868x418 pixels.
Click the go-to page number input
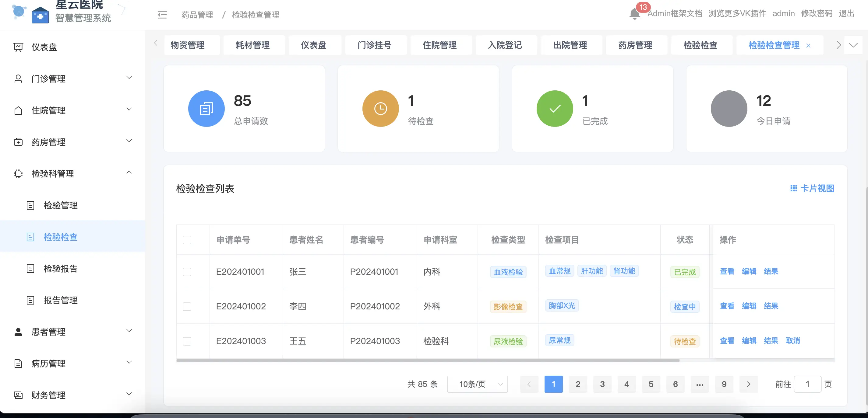pyautogui.click(x=807, y=384)
